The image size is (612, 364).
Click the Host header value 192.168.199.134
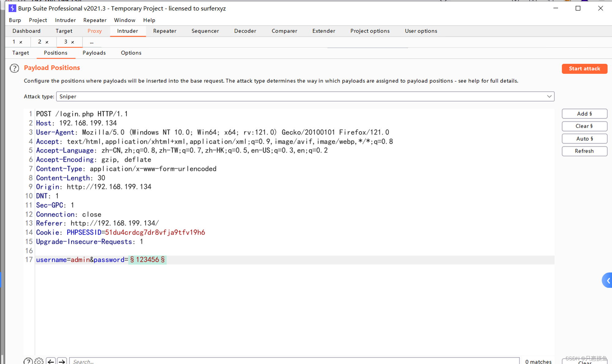click(x=88, y=123)
